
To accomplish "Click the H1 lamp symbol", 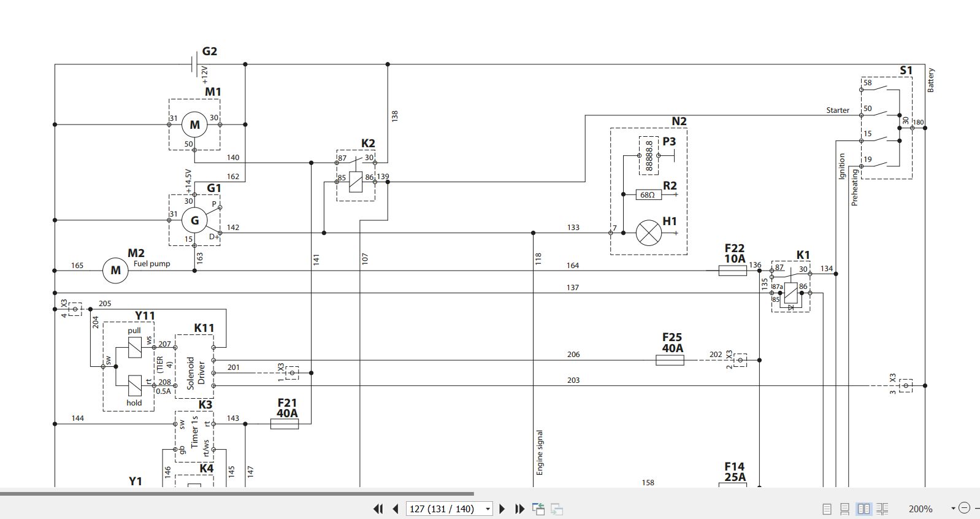I will pyautogui.click(x=649, y=233).
